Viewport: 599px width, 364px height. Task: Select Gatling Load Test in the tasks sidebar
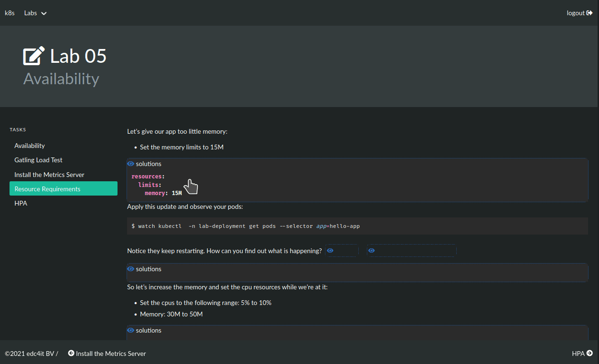coord(39,160)
